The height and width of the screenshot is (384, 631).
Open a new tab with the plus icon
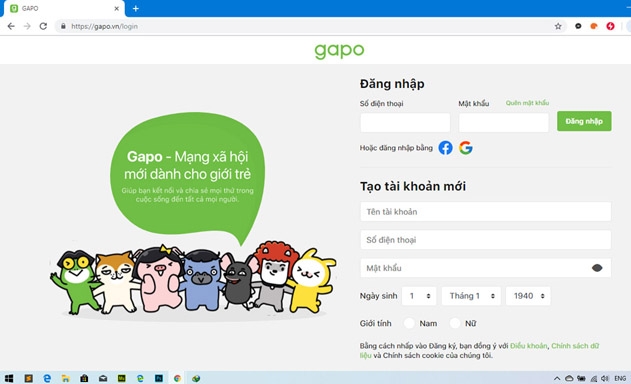136,8
